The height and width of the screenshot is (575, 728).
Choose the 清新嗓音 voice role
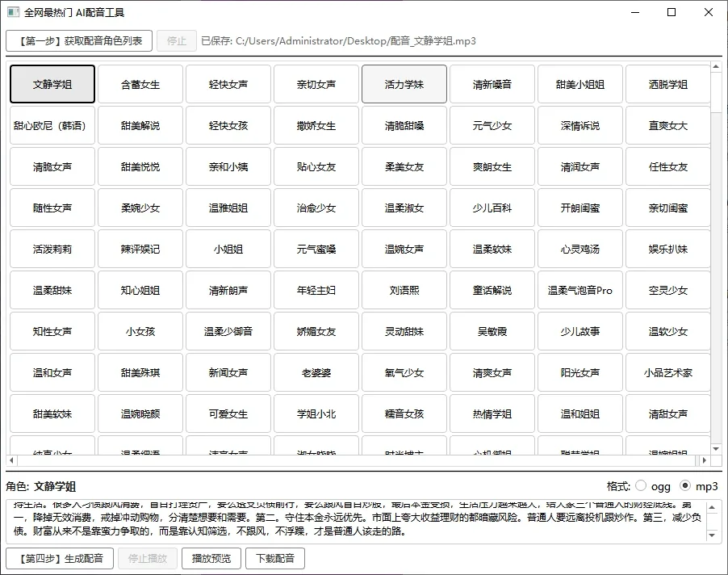[x=492, y=84]
